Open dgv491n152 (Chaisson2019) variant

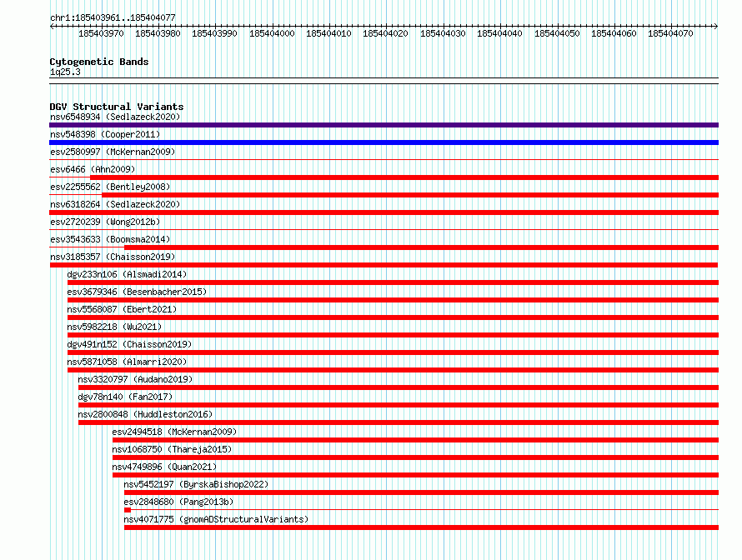point(129,344)
